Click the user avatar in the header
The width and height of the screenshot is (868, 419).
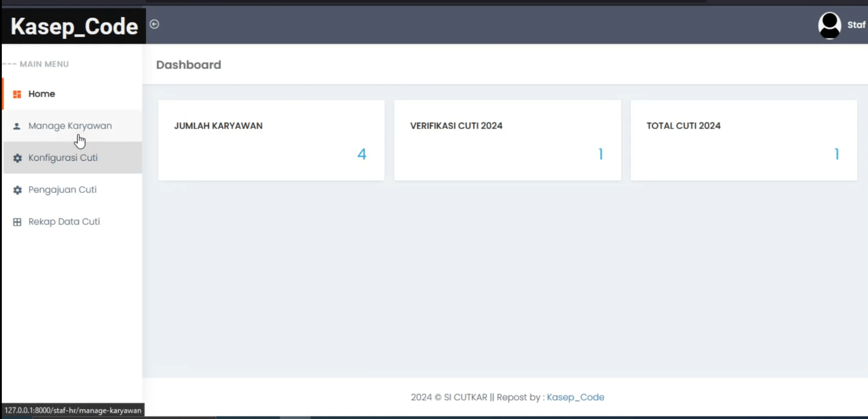coord(830,26)
